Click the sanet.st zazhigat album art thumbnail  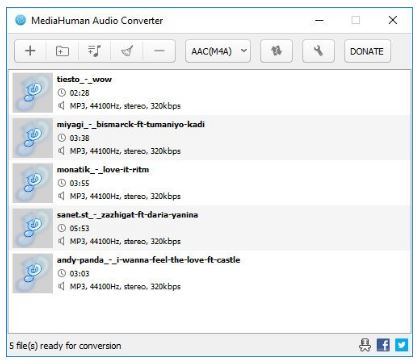33,228
